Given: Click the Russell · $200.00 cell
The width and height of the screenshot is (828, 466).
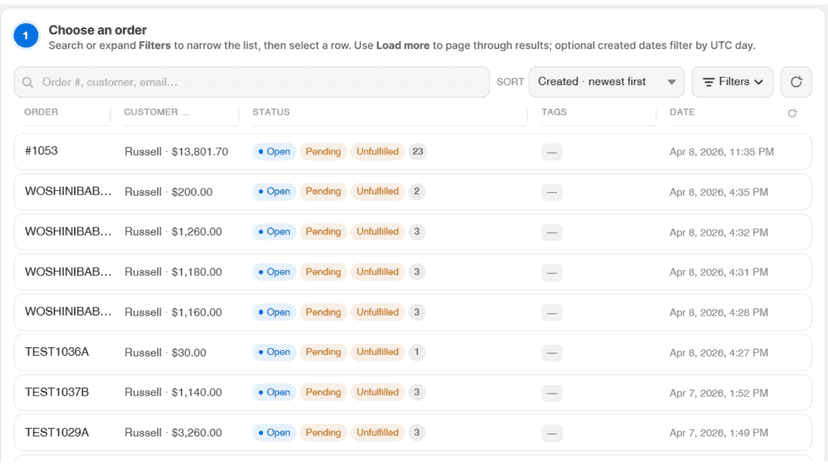Looking at the screenshot, I should pyautogui.click(x=168, y=192).
